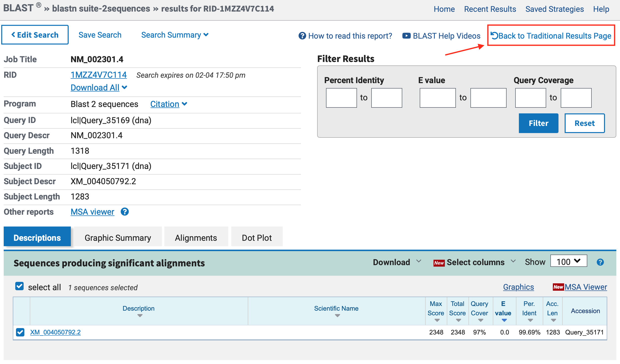Viewport: 620px width, 364px height.
Task: Sort by Total Score column arrow
Action: (x=458, y=320)
